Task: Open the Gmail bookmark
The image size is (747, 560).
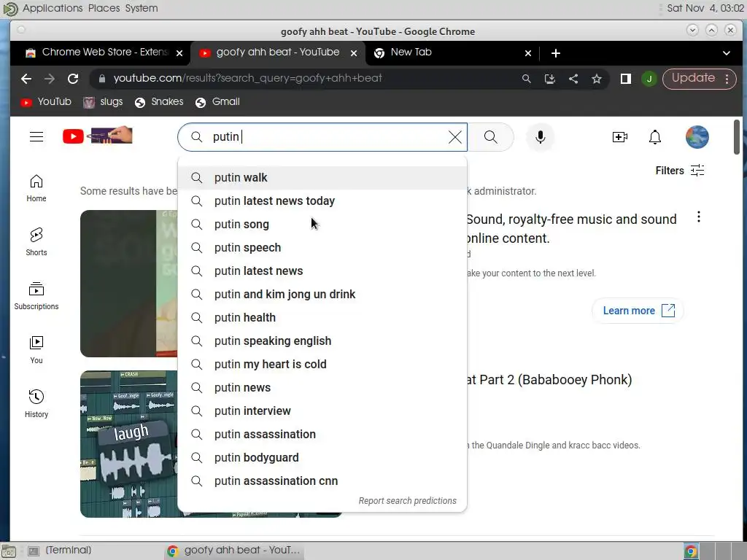Action: 217,102
